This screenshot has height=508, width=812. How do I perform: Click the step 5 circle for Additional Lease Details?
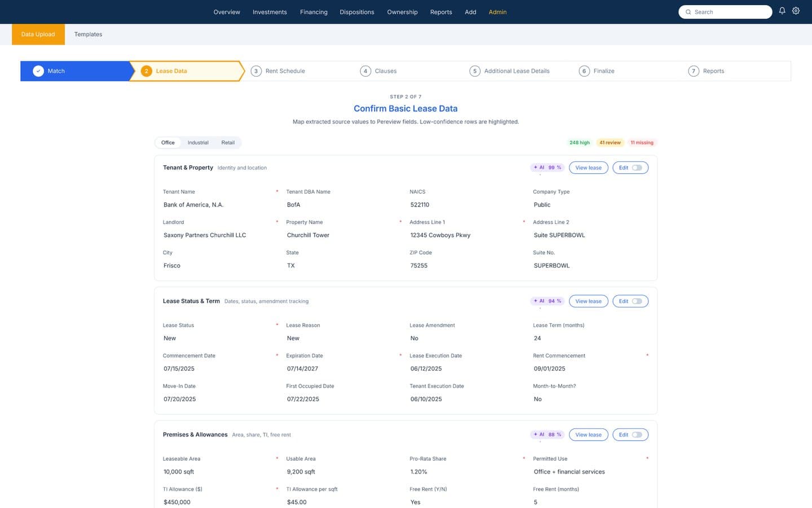[475, 71]
